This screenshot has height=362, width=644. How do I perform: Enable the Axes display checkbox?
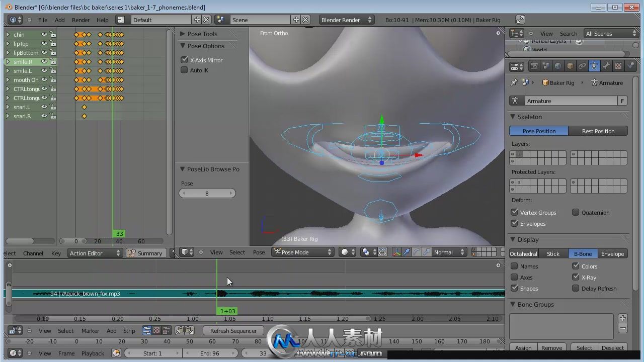click(x=514, y=278)
